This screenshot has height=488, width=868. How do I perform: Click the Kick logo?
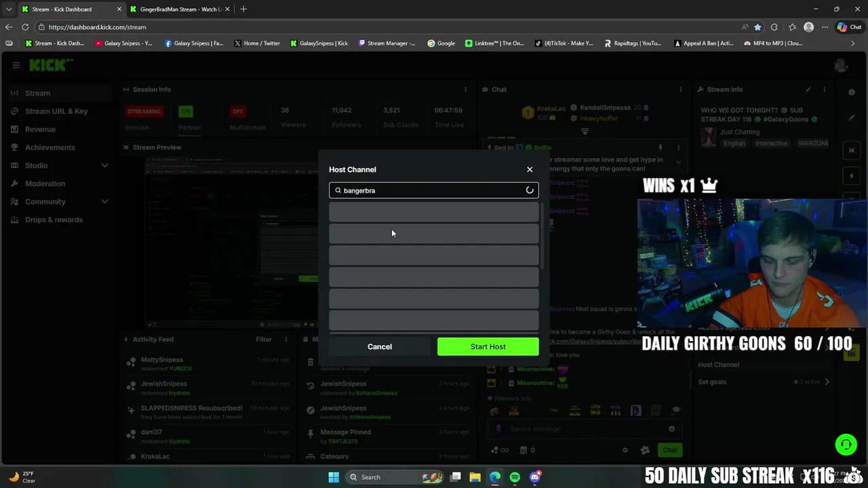click(x=50, y=65)
